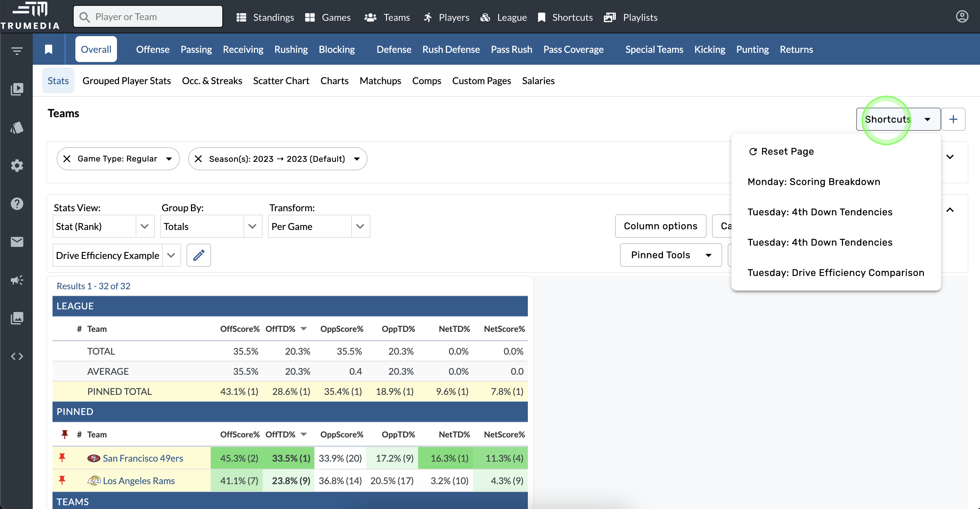Click the pencil edit icon beside Drive Efficiency Example
The width and height of the screenshot is (980, 509).
198,255
